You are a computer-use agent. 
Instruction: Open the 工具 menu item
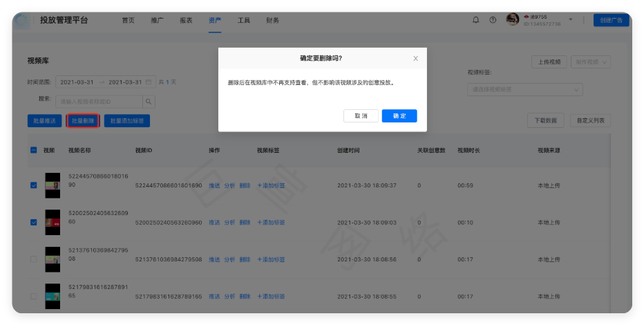pyautogui.click(x=243, y=20)
